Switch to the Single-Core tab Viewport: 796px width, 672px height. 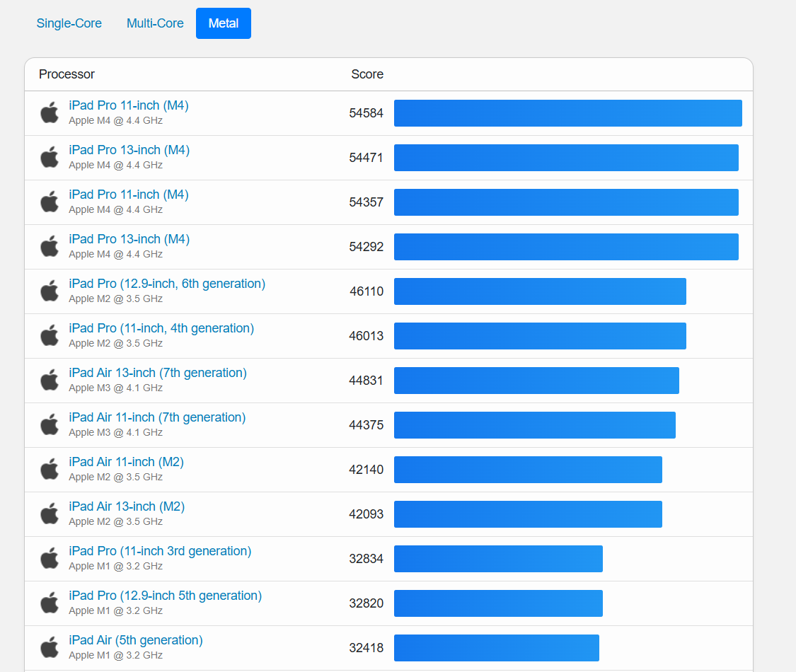click(x=69, y=23)
